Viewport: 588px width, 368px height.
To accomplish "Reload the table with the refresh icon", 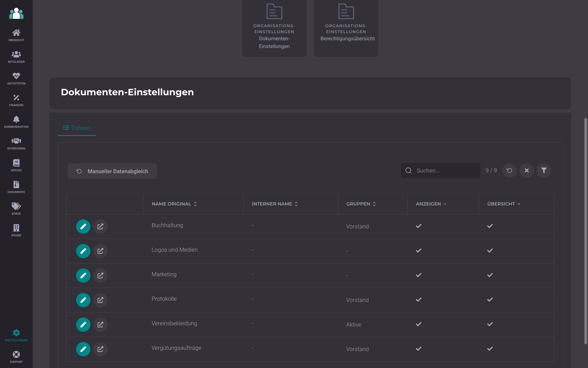I will (x=510, y=171).
